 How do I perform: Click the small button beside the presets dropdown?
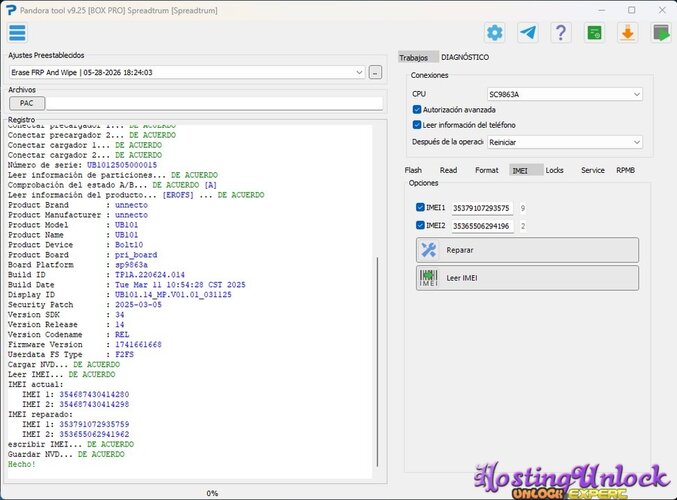[375, 73]
